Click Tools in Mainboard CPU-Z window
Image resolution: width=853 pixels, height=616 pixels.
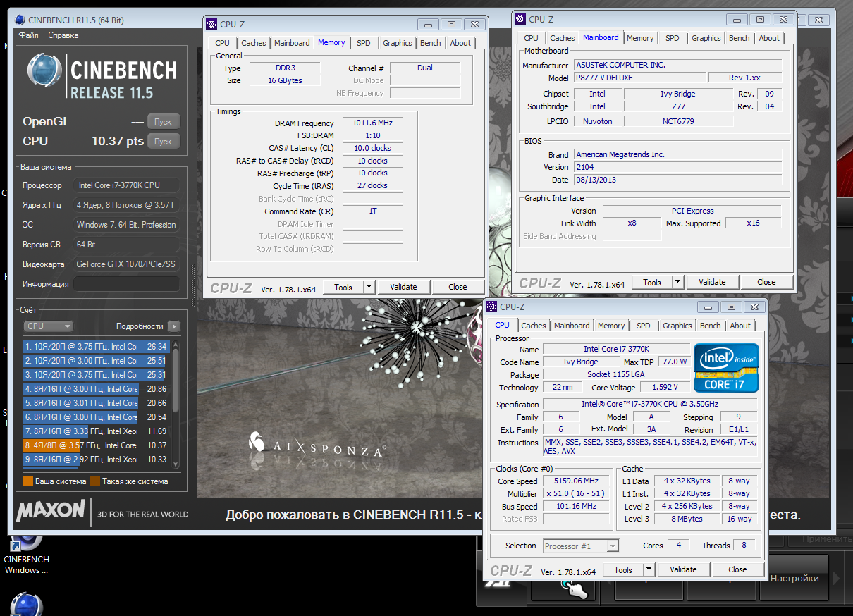click(652, 282)
